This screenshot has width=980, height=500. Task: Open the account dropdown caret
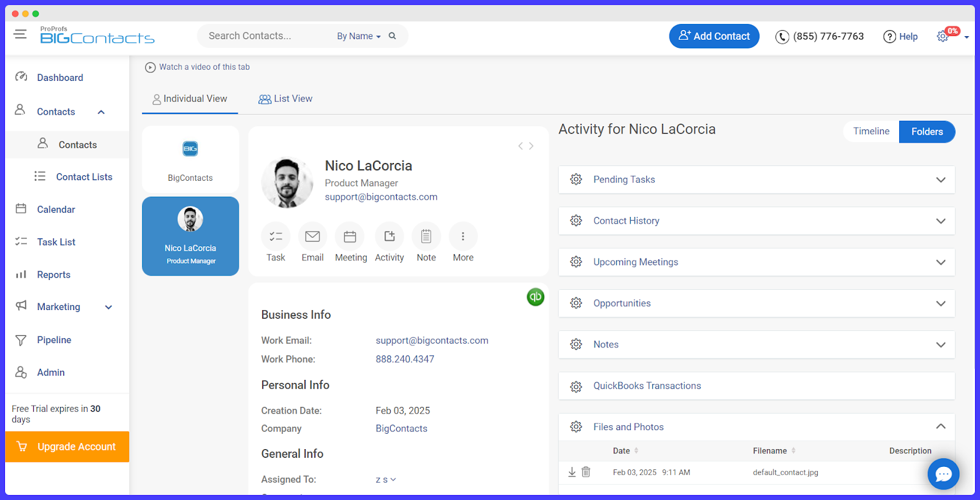(x=967, y=37)
